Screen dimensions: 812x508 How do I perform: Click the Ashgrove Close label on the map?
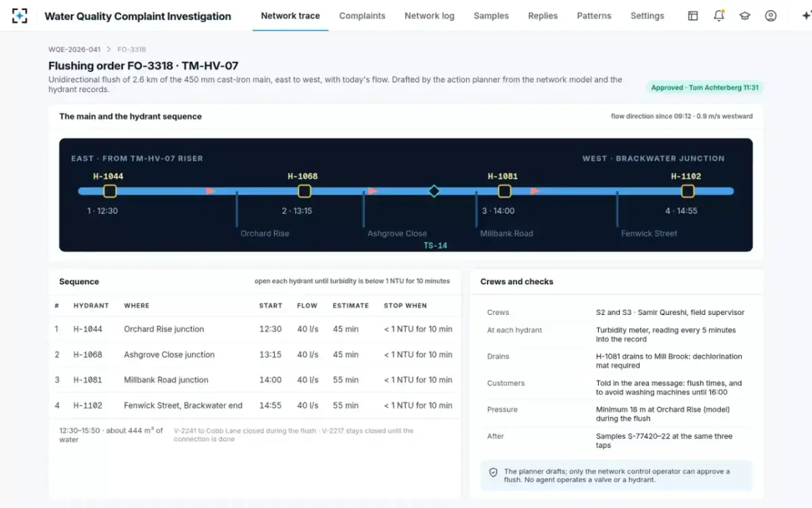[x=397, y=234]
